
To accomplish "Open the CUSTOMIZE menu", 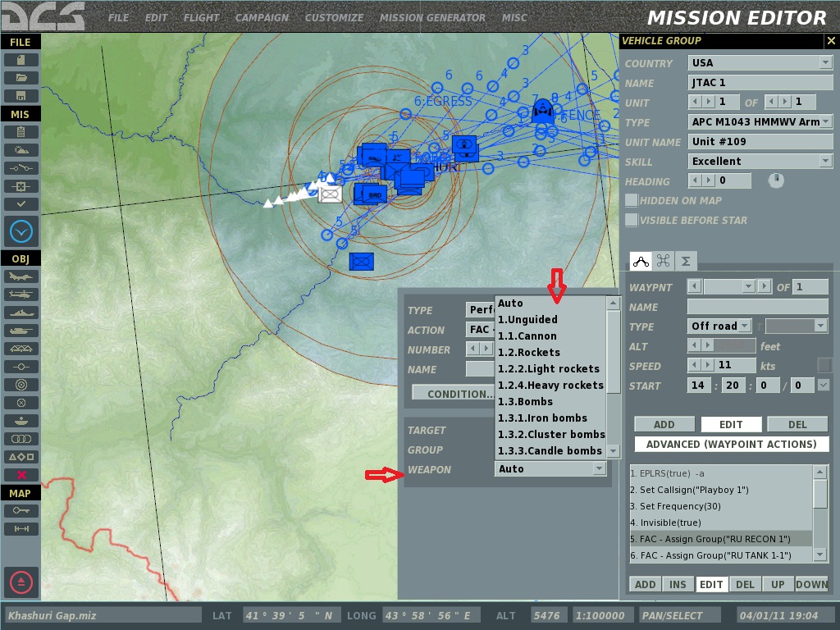I will tap(334, 18).
